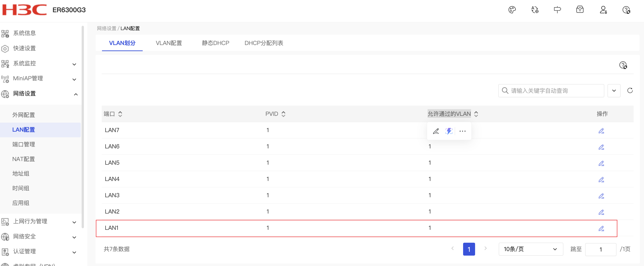Click edit icon for LAN7 row
The width and height of the screenshot is (644, 266).
click(601, 131)
